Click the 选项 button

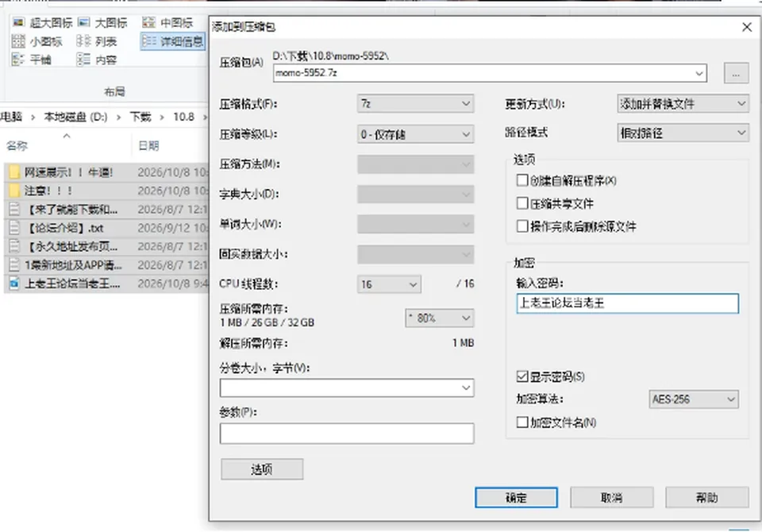click(x=262, y=468)
